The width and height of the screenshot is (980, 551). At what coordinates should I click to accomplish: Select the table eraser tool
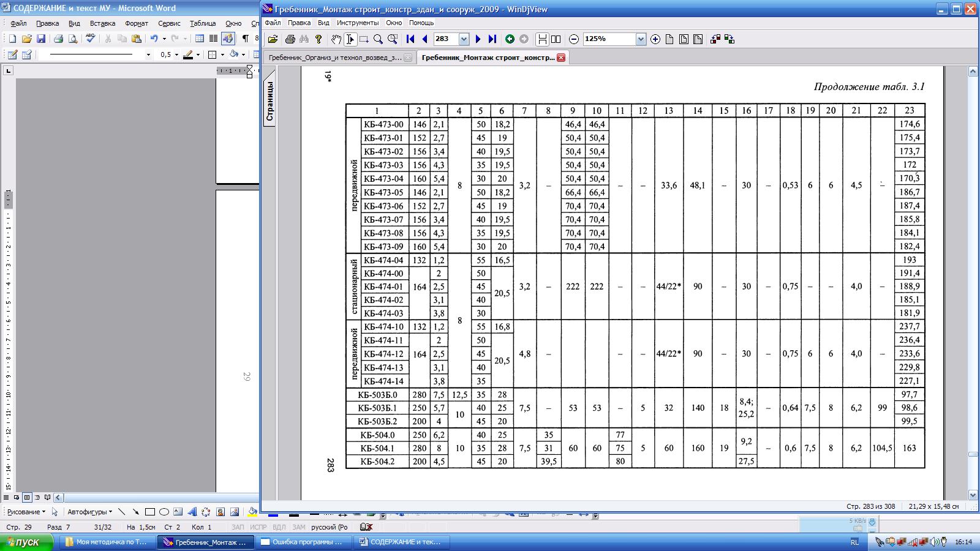coord(26,54)
